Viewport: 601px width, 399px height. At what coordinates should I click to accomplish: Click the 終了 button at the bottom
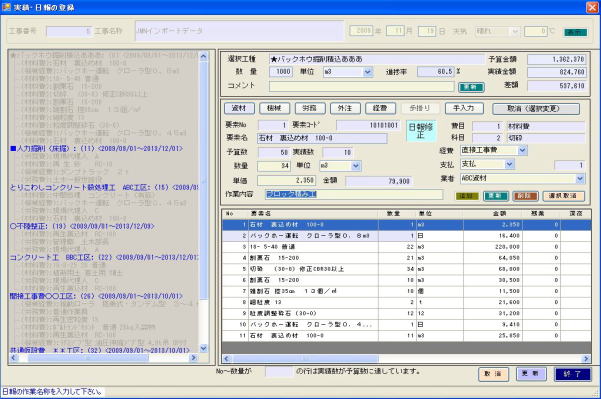click(572, 374)
